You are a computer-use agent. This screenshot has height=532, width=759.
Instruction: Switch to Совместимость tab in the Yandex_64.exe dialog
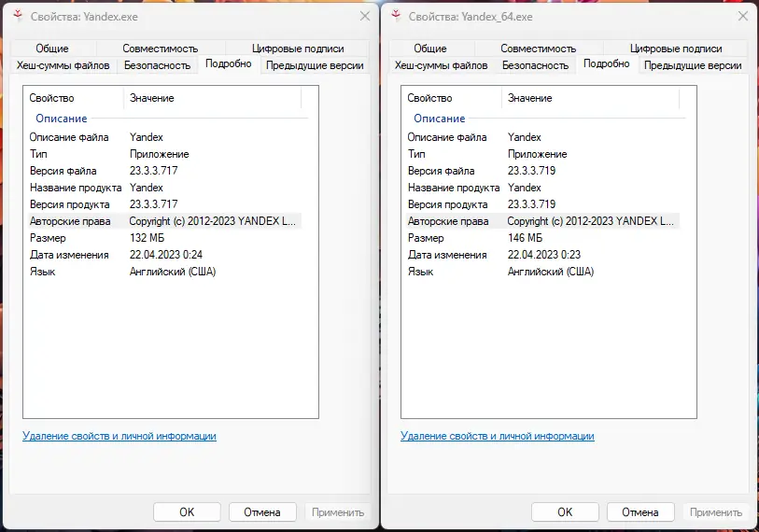click(x=539, y=49)
